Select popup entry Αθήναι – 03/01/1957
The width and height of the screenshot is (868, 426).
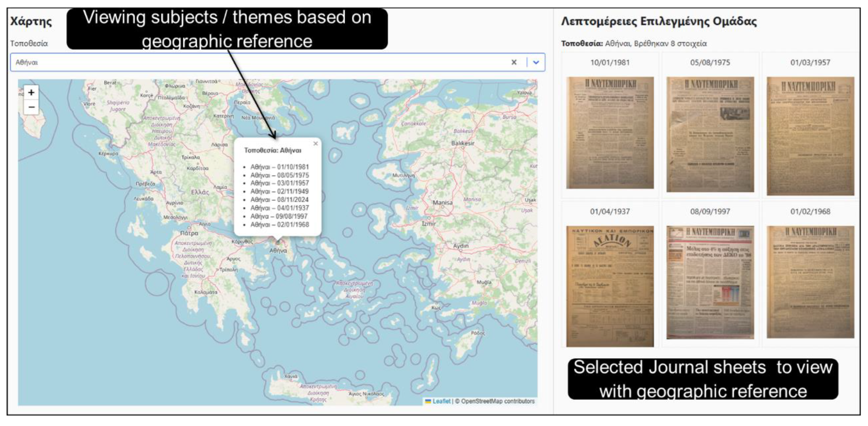279,183
